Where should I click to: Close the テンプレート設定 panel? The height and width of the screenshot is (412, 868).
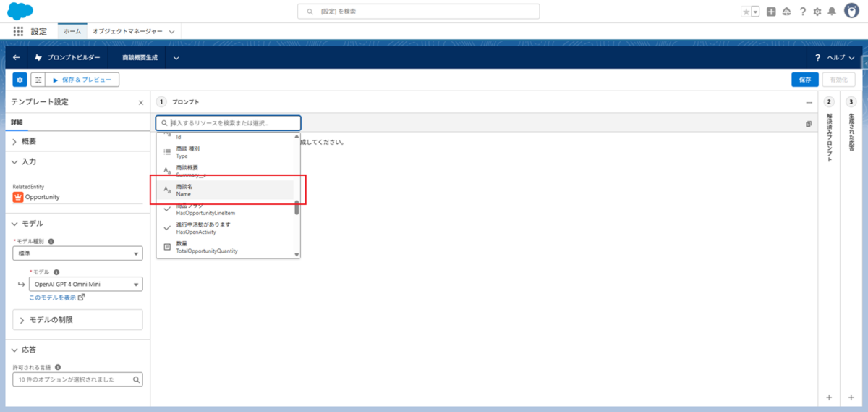click(141, 103)
